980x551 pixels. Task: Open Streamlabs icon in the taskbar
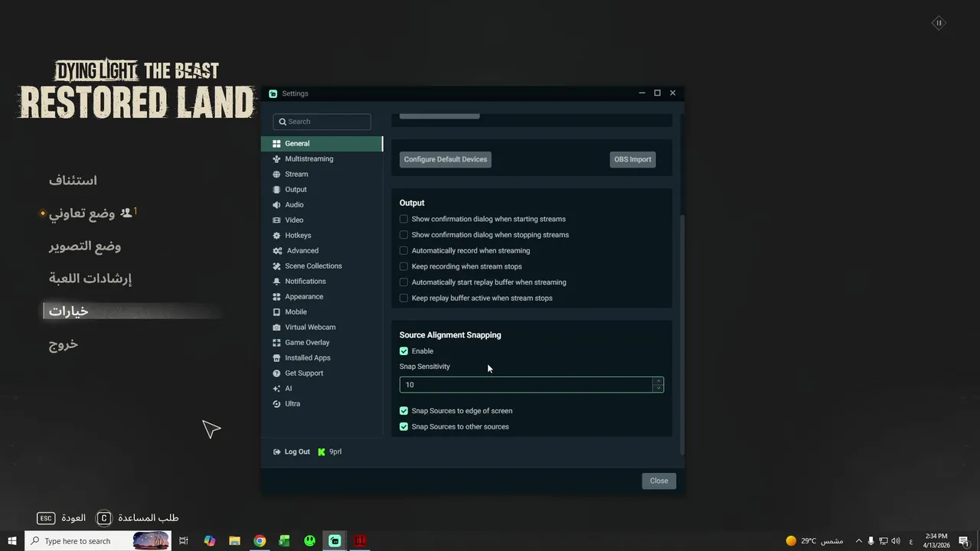(335, 541)
